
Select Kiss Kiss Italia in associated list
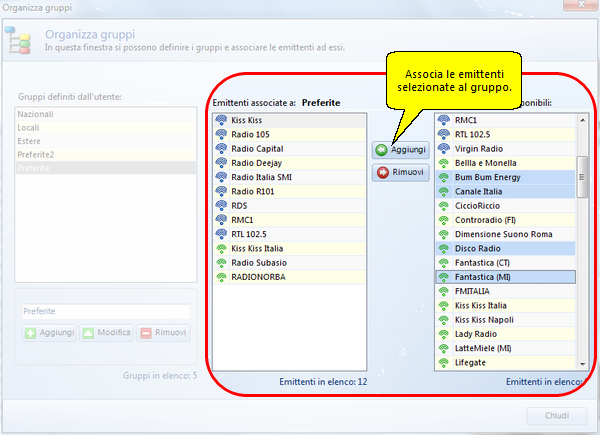(x=290, y=249)
